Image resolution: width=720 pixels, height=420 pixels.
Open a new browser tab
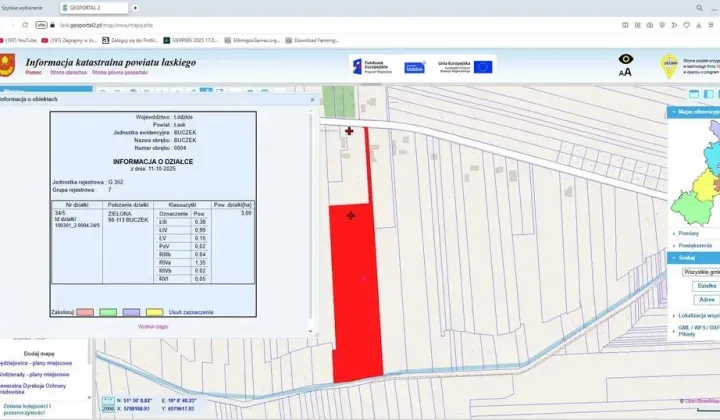[135, 7]
